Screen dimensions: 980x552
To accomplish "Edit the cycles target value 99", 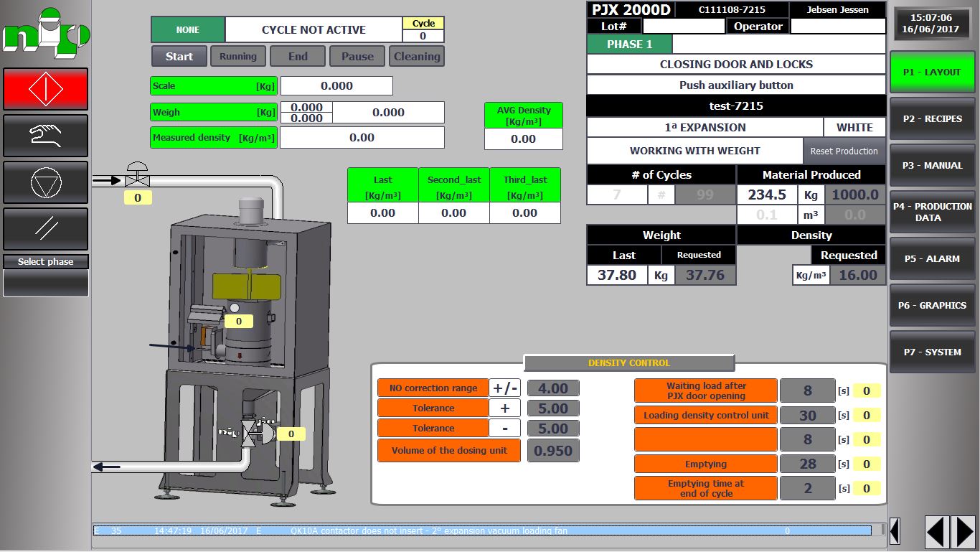I will [705, 195].
